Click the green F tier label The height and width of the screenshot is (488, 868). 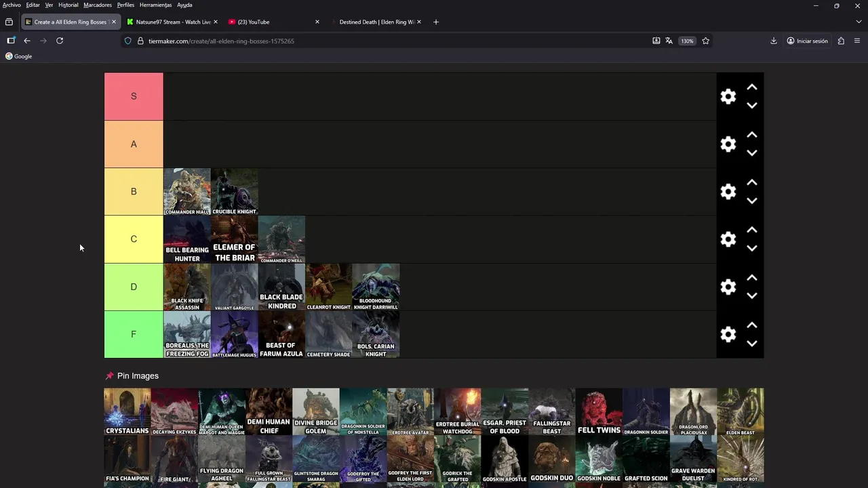pos(134,334)
